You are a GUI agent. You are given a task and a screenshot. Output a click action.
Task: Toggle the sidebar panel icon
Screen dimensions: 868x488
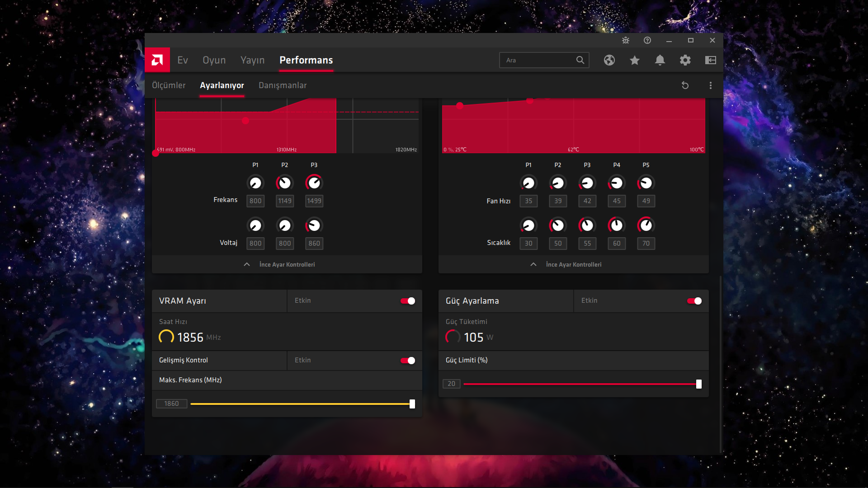click(x=711, y=60)
